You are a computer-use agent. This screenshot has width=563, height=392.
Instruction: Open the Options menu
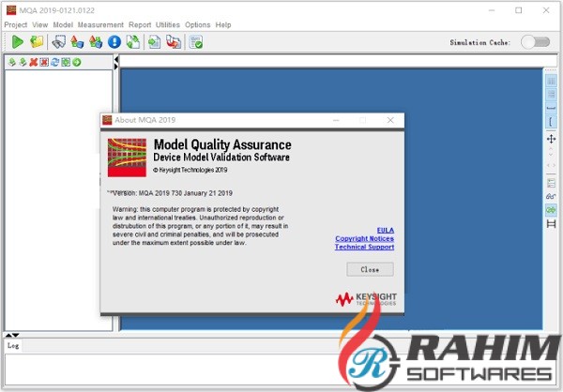(197, 24)
